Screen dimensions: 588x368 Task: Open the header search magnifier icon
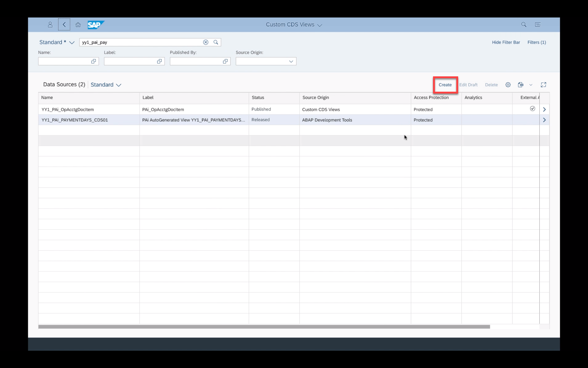coord(524,25)
